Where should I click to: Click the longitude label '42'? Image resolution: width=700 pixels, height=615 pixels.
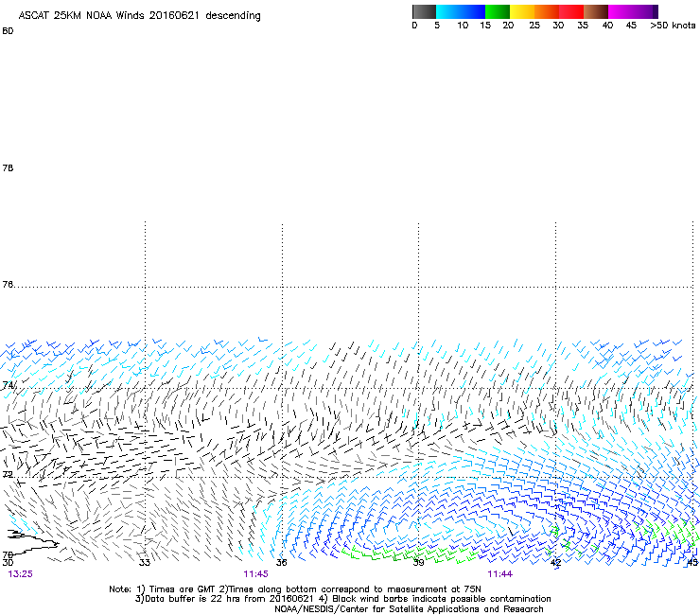[555, 562]
